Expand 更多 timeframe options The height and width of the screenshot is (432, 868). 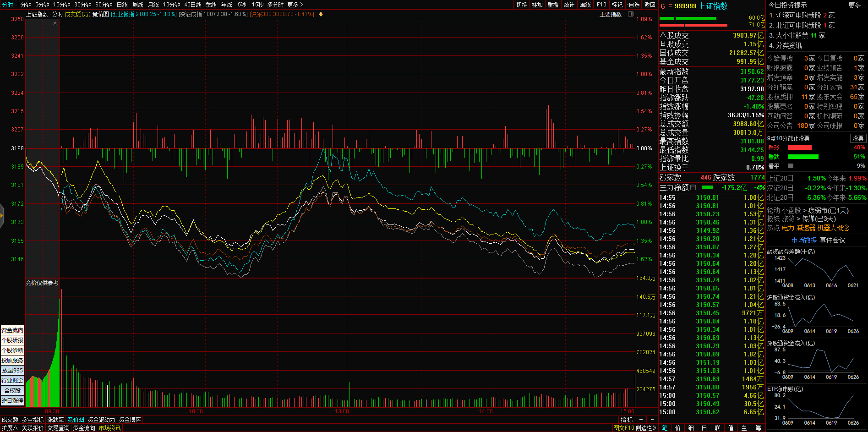click(295, 5)
